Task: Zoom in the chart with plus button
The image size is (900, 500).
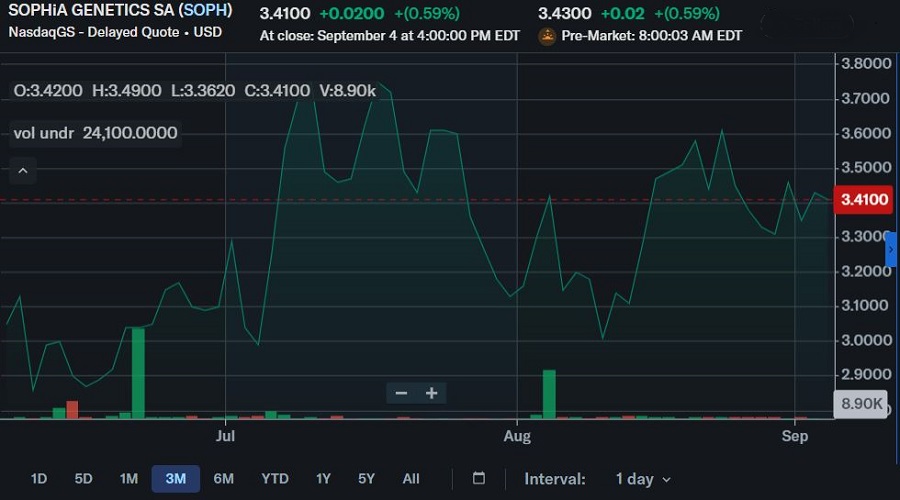Action: 432,393
